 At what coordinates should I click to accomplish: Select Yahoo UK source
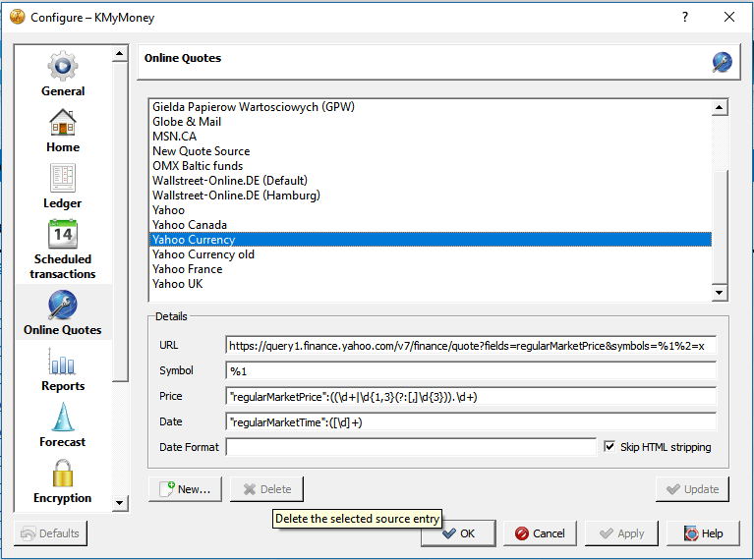click(431, 284)
